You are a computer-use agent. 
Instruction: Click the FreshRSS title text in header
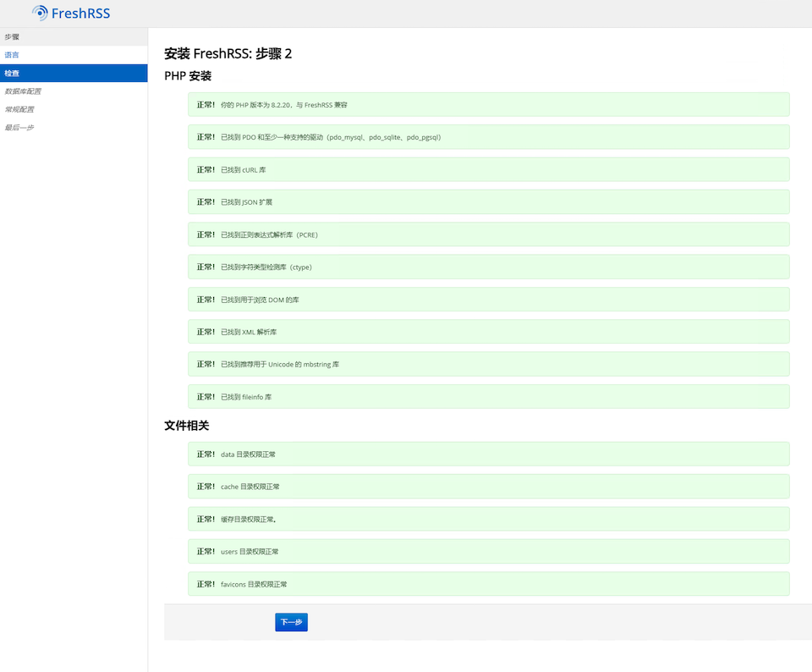[81, 14]
